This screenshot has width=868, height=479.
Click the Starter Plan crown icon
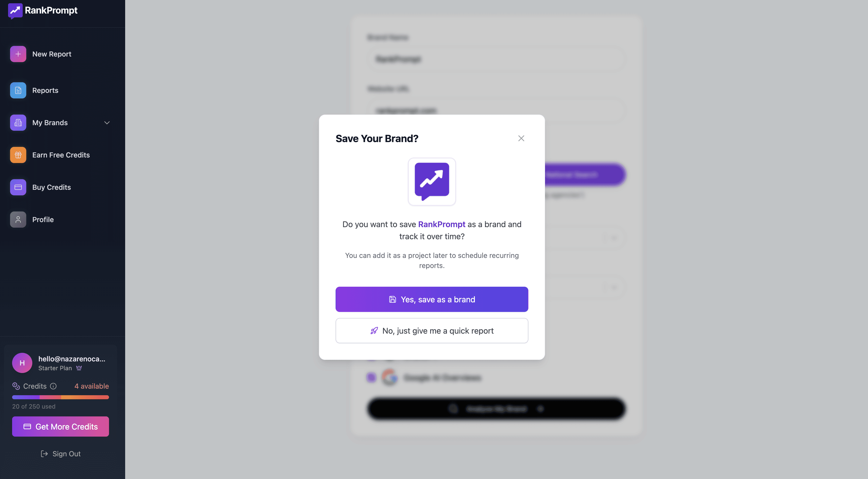pos(79,368)
